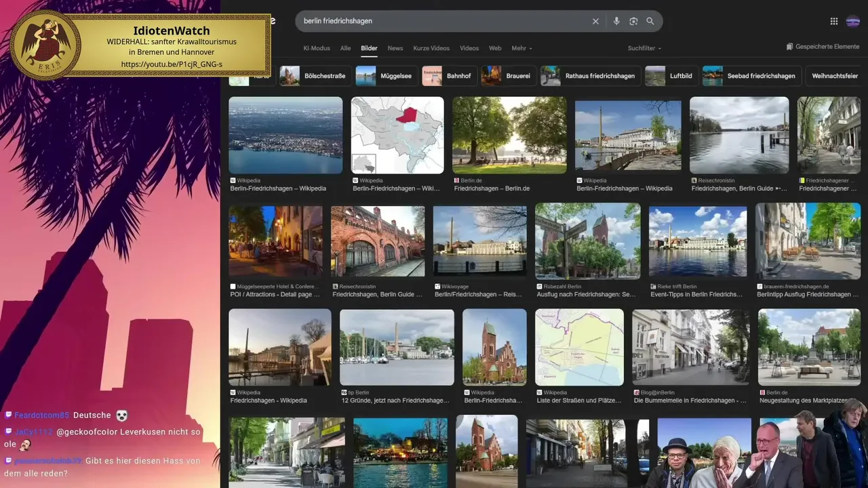Image resolution: width=868 pixels, height=488 pixels.
Task: Submit search with the magnifier icon
Action: pos(650,21)
